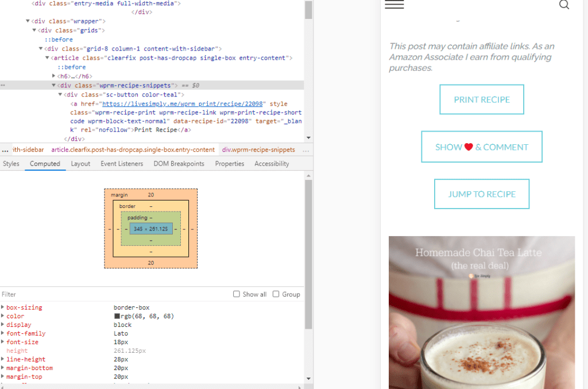Click the ellipsis beside the selected DOM row
The width and height of the screenshot is (588, 389).
pos(3,86)
